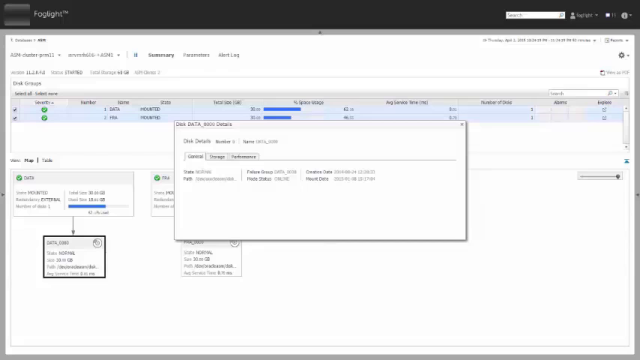Click the FRA row space usage bar
Viewport: 640px width, 360px height.
pos(278,118)
